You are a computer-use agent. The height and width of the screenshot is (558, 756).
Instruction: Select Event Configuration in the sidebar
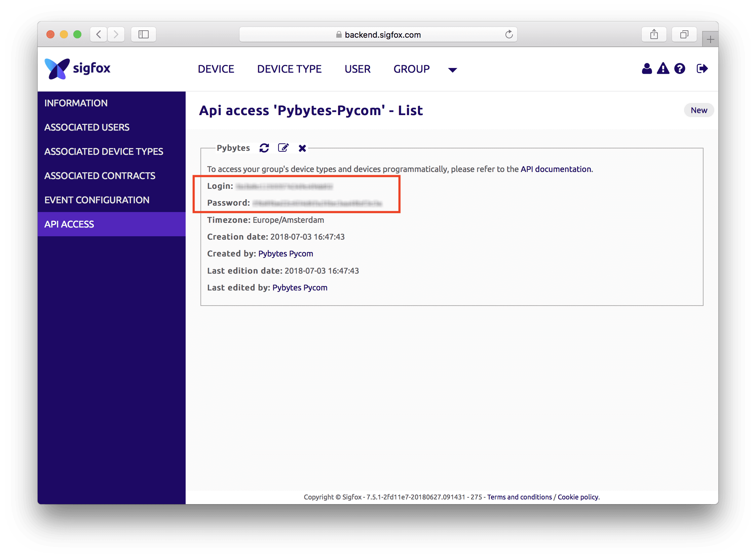tap(97, 200)
